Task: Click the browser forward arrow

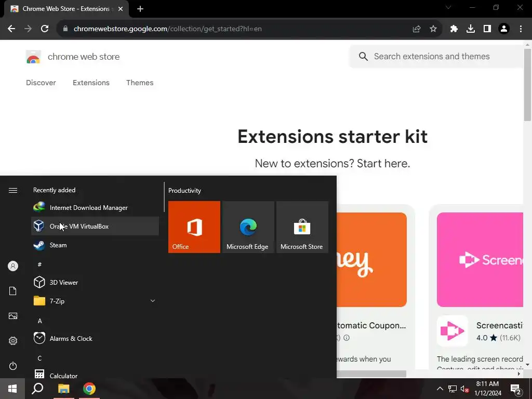Action: tap(28, 29)
